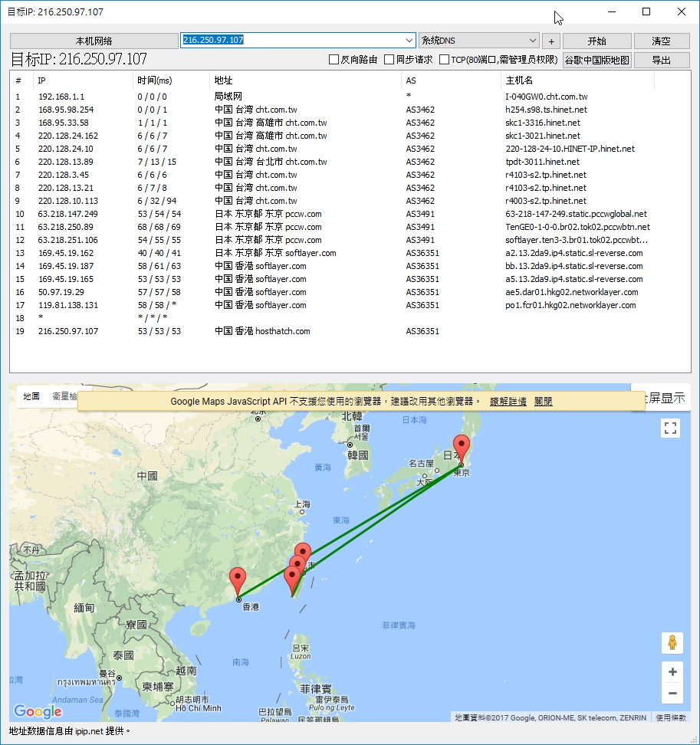The image size is (700, 745).
Task: Click the Tokyo map marker pin
Action: 461,448
